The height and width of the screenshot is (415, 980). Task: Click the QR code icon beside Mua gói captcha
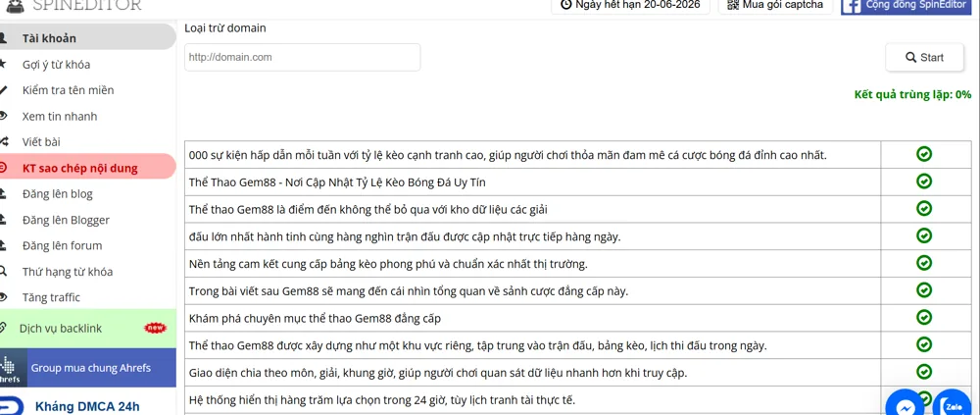point(733,5)
